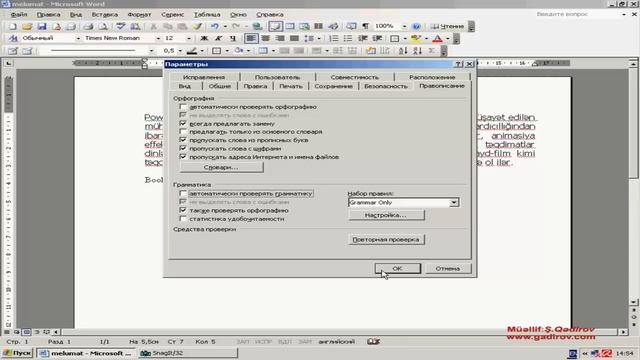Click the 'Словари...' button
Viewport: 640px width, 360px height.
[221, 167]
